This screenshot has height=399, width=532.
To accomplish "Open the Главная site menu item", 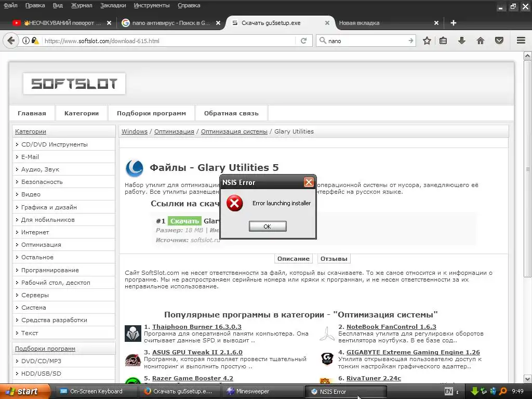I will [32, 113].
